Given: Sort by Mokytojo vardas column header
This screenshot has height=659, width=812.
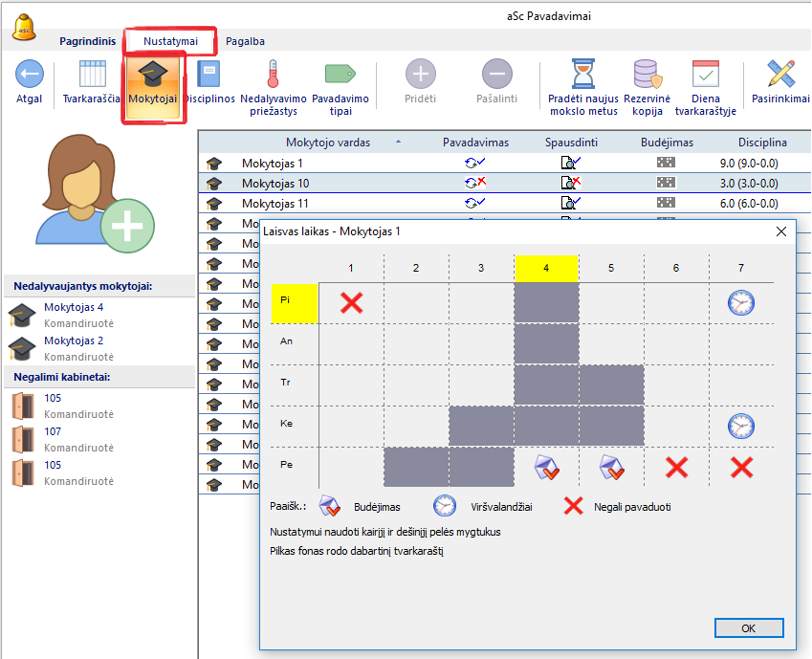Looking at the screenshot, I should click(x=328, y=143).
